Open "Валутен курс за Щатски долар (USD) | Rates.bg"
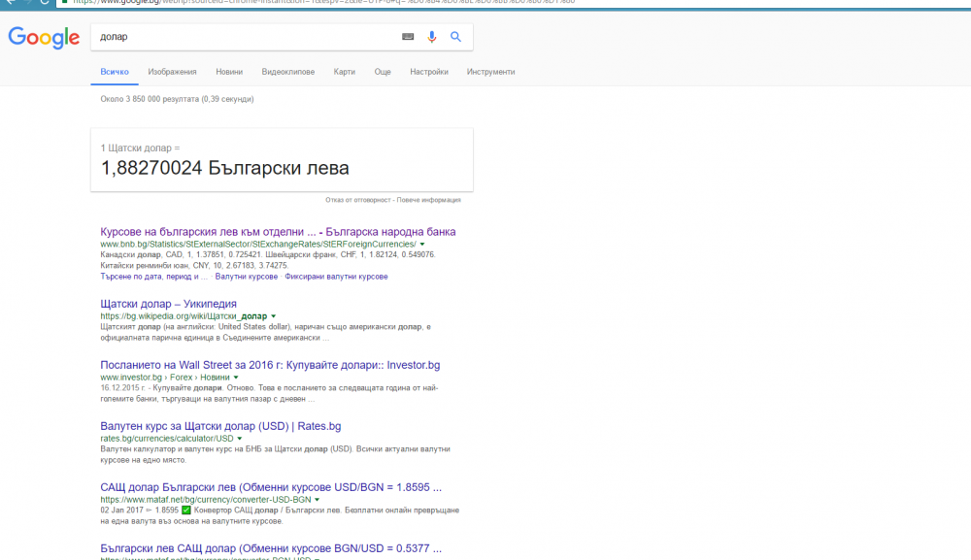The image size is (971, 560). click(220, 426)
